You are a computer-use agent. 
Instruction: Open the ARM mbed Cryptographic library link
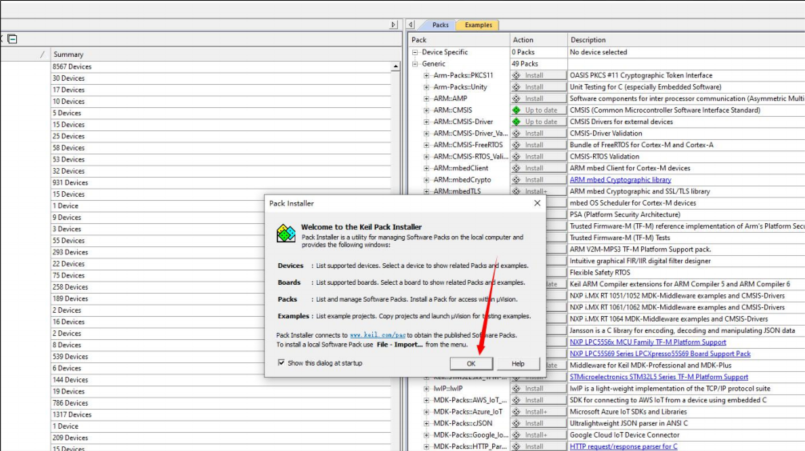620,180
